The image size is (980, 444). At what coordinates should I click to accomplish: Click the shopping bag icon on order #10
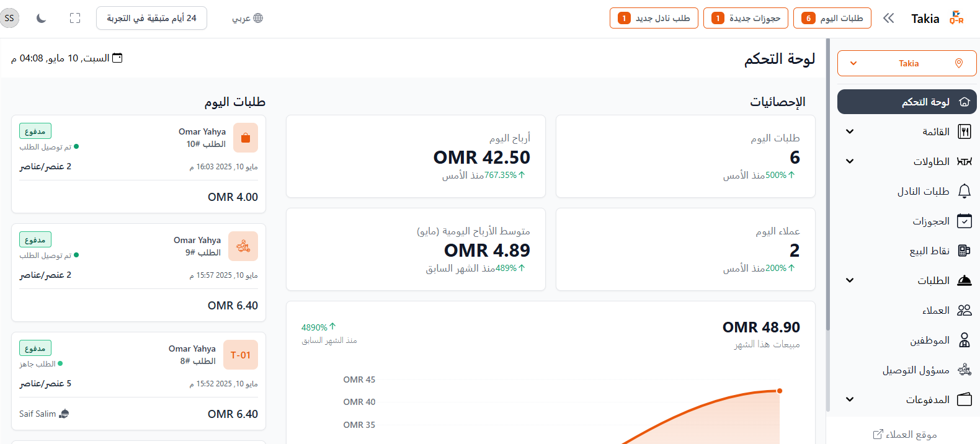coord(246,138)
